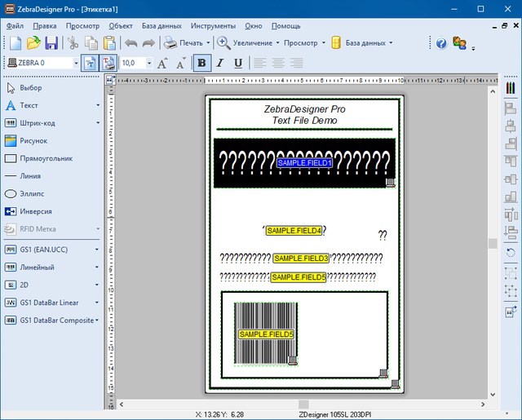The image size is (522, 420).
Task: Click the color bars icon in right toolbar
Action: coord(511,87)
